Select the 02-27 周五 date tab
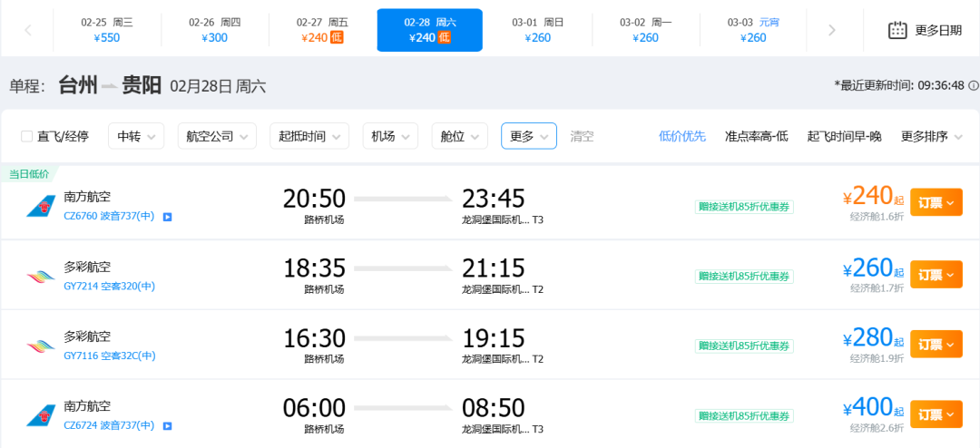Viewport: 980px width, 448px height. point(322,30)
